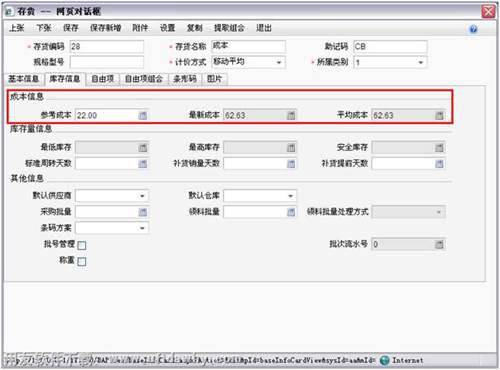Go to next record with 下张
Viewport: 500px width, 370px height.
click(44, 28)
